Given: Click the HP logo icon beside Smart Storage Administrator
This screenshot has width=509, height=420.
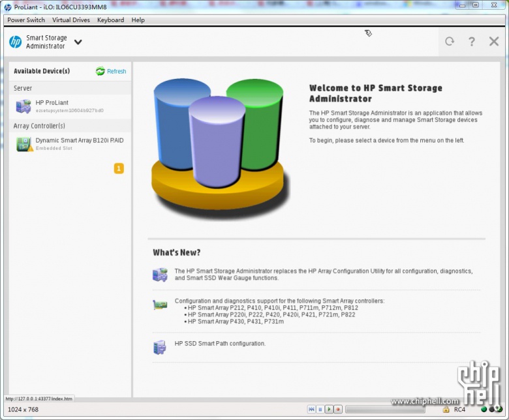Looking at the screenshot, I should (x=15, y=42).
